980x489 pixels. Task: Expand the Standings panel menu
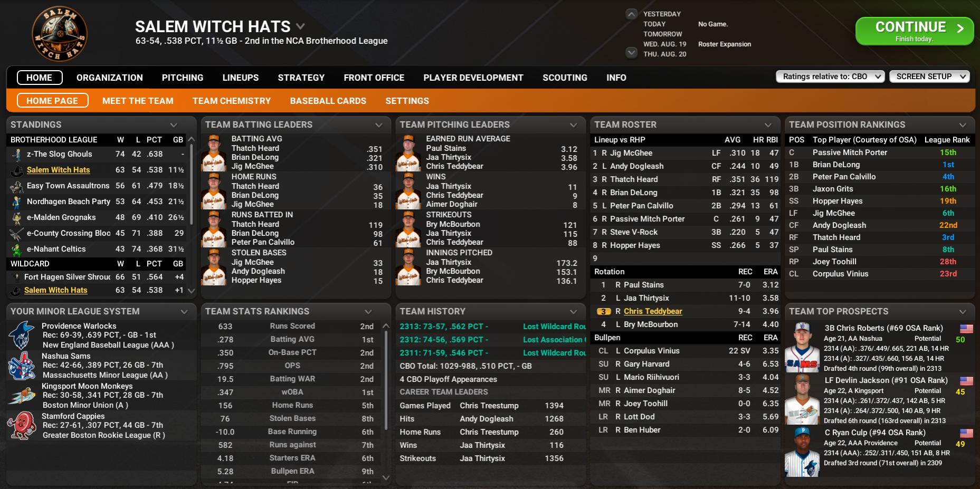(x=174, y=125)
